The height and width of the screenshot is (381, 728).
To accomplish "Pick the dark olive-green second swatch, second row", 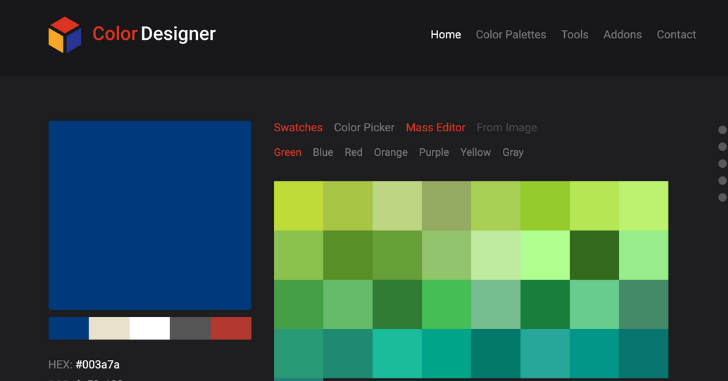I will [x=348, y=255].
